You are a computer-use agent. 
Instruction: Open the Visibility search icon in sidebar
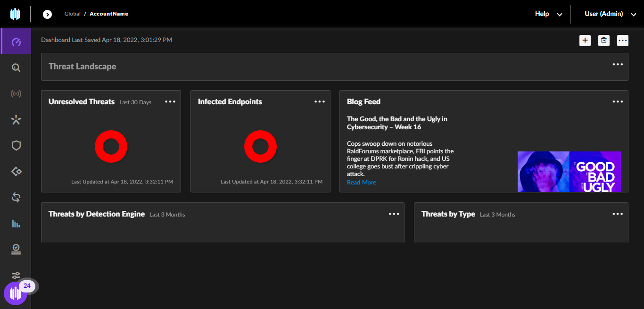16,68
